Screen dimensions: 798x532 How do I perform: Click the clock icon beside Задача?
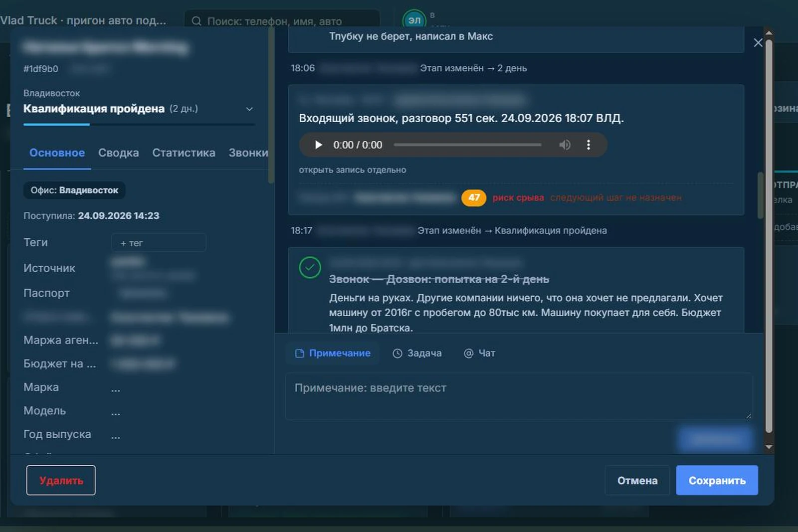tap(398, 353)
